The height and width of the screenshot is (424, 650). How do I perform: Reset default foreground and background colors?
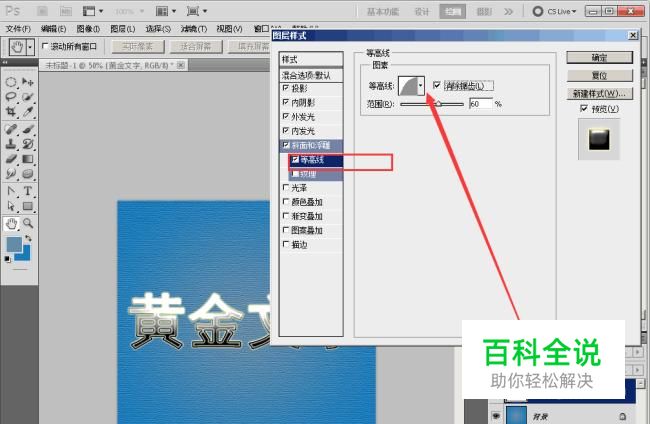(x=7, y=259)
